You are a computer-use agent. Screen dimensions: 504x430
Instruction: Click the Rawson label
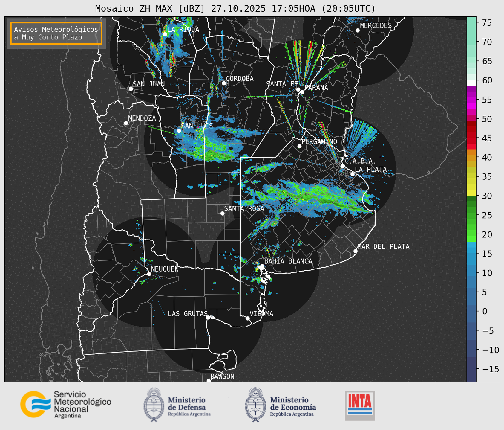point(222,376)
